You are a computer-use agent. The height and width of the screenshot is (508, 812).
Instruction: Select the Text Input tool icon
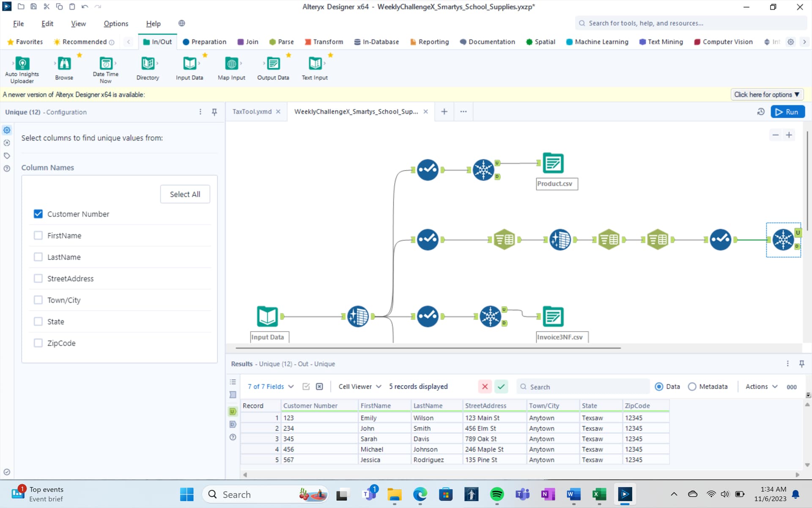[x=315, y=64]
